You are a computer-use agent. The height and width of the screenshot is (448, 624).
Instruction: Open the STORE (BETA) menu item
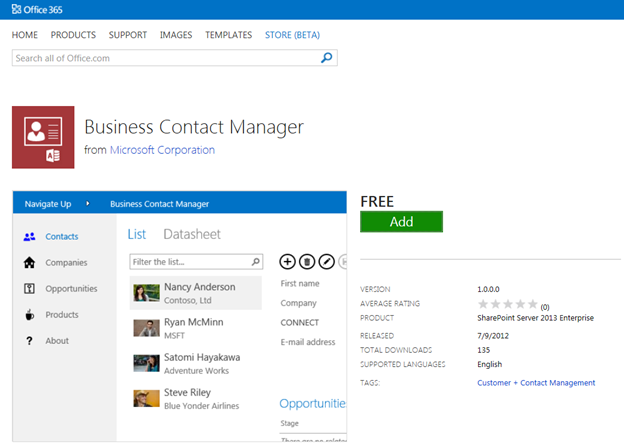coord(292,35)
